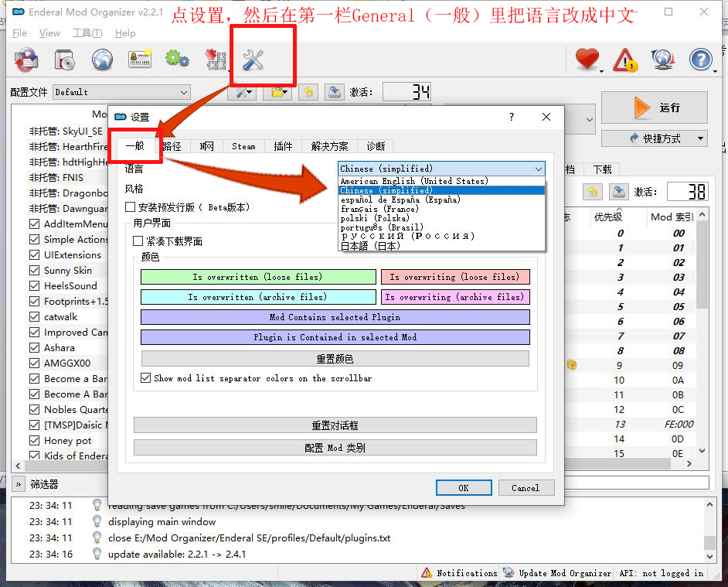Uncheck the UIExtensions mod checkbox
This screenshot has width=728, height=587.
point(34,254)
